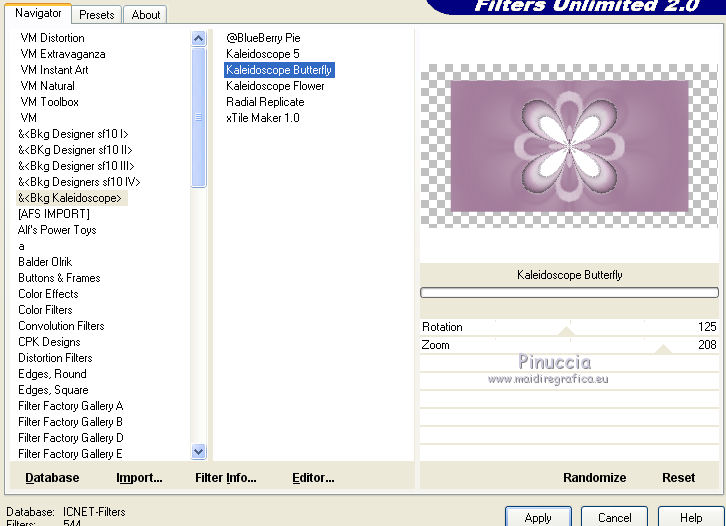This screenshot has height=526, width=726.
Task: Reset the filter parameters
Action: pos(678,478)
